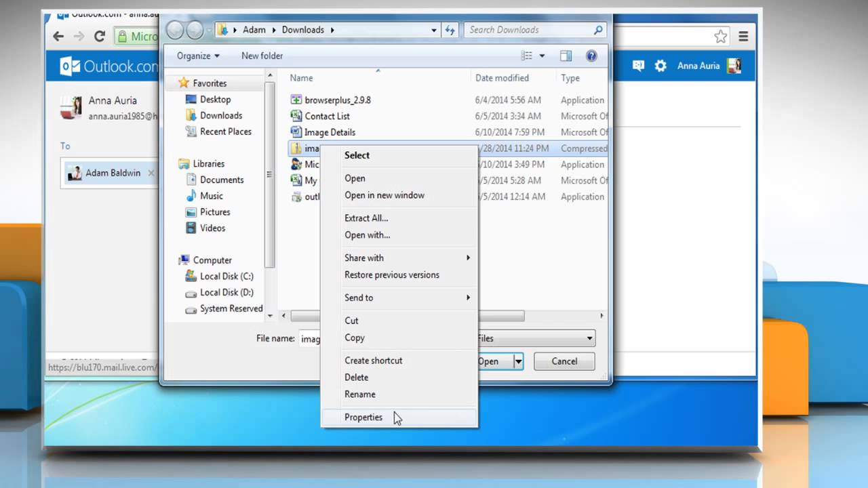The height and width of the screenshot is (488, 868).
Task: Click the dialog help question-mark icon
Action: tap(591, 56)
